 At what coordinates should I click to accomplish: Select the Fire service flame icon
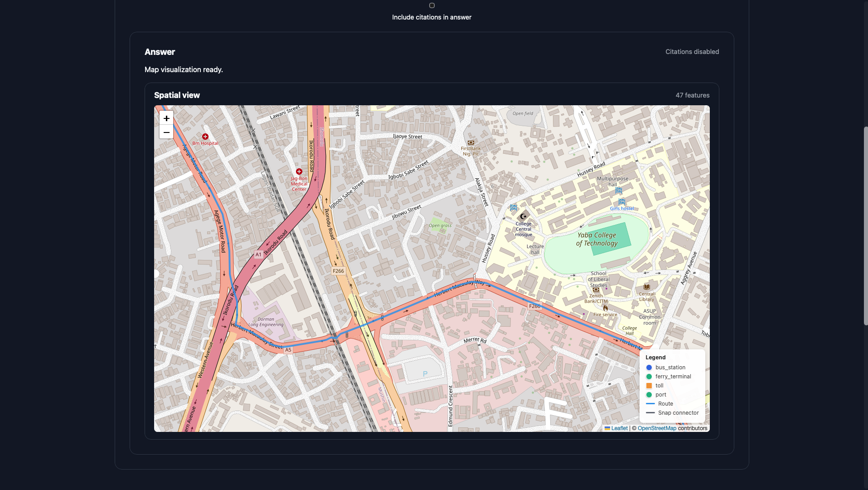(606, 308)
